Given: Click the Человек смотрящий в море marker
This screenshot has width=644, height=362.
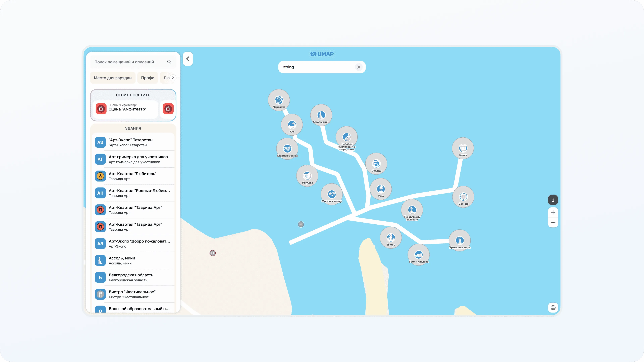Looking at the screenshot, I should [x=346, y=137].
